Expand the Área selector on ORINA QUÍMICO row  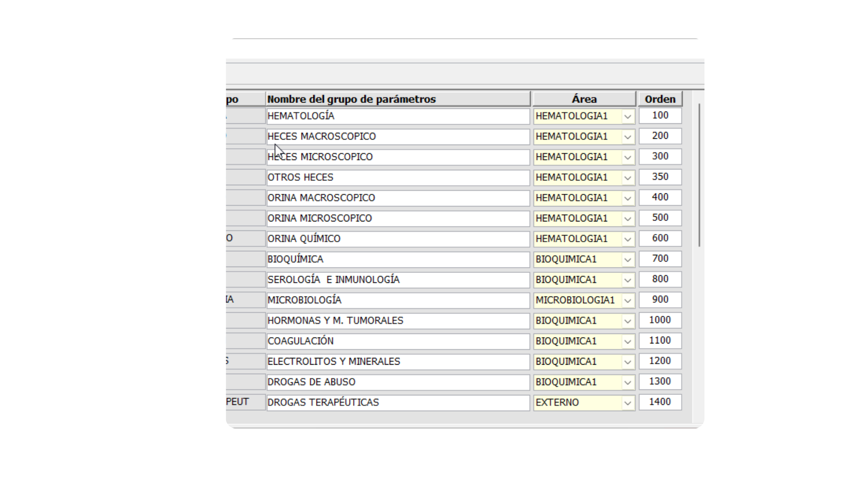point(628,239)
